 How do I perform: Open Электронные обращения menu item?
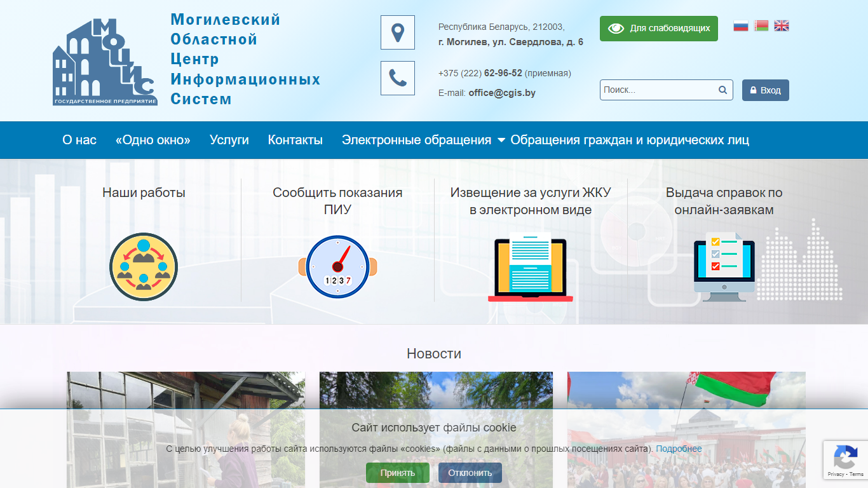(416, 140)
